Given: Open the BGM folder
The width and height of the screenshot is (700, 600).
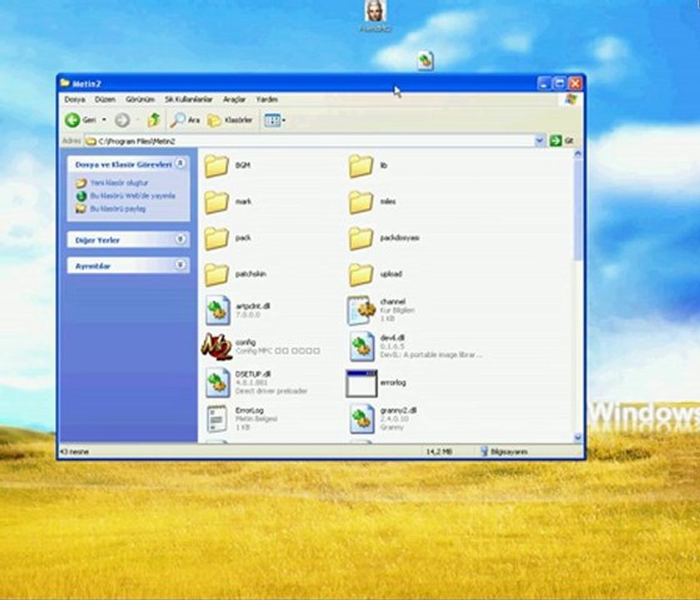Looking at the screenshot, I should tap(217, 166).
